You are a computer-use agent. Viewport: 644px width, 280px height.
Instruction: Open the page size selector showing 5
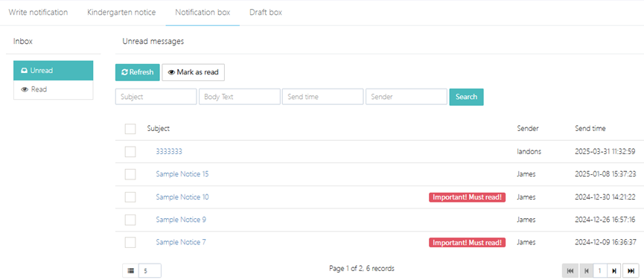pyautogui.click(x=150, y=270)
